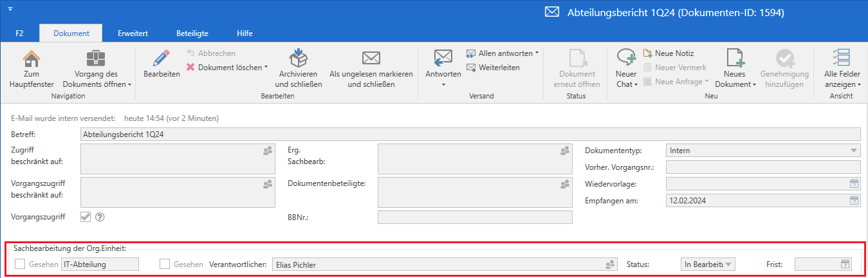Screen dimensions: 868x278
Task: Click Allen antworten button
Action: click(x=502, y=53)
